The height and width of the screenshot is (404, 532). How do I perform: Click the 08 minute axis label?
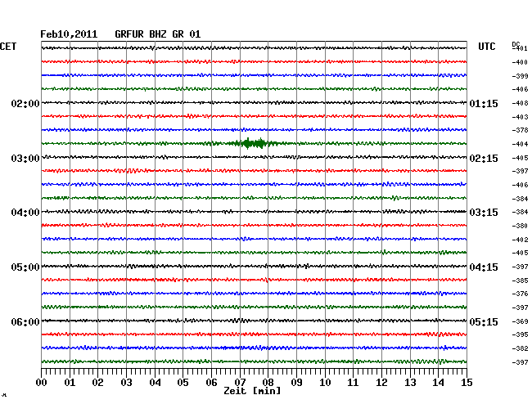pos(268,383)
